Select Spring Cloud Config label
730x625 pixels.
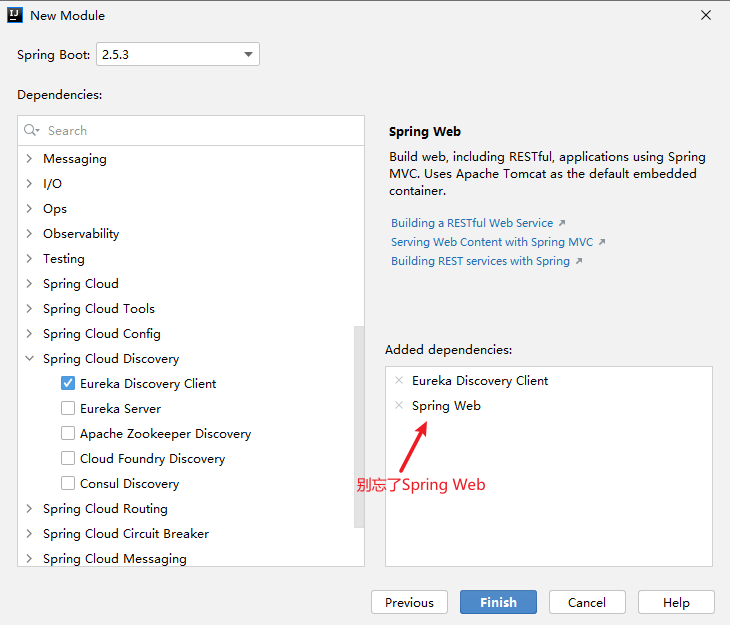[101, 333]
